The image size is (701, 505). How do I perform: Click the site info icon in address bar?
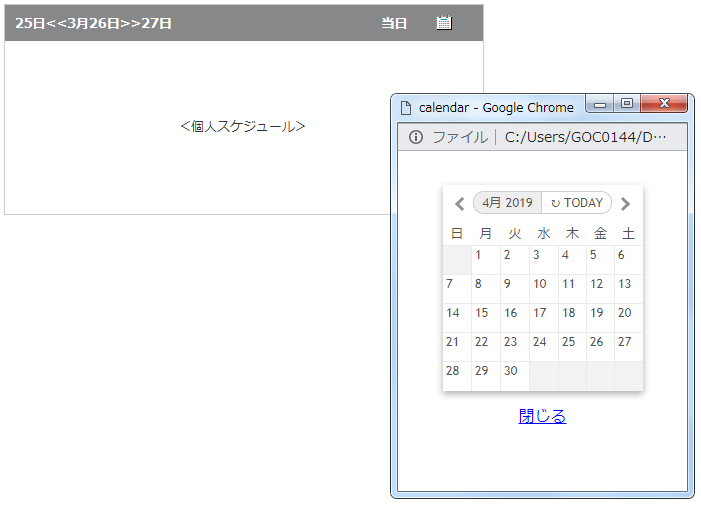point(416,137)
